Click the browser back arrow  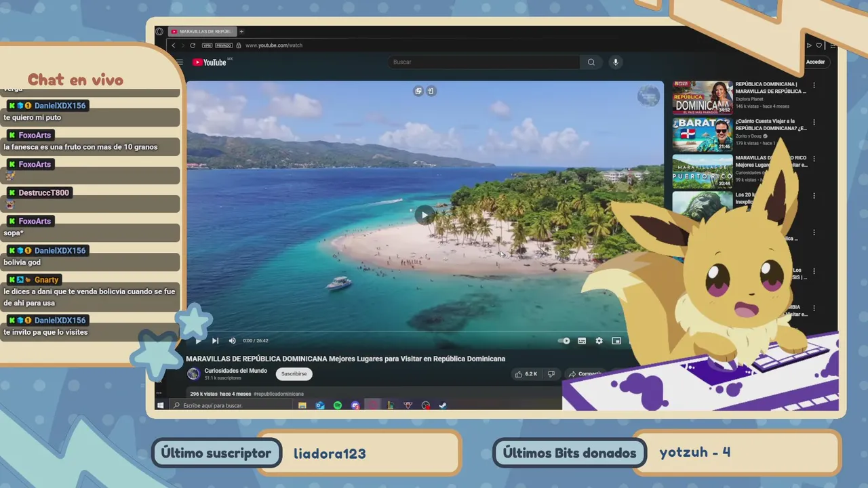(x=174, y=45)
